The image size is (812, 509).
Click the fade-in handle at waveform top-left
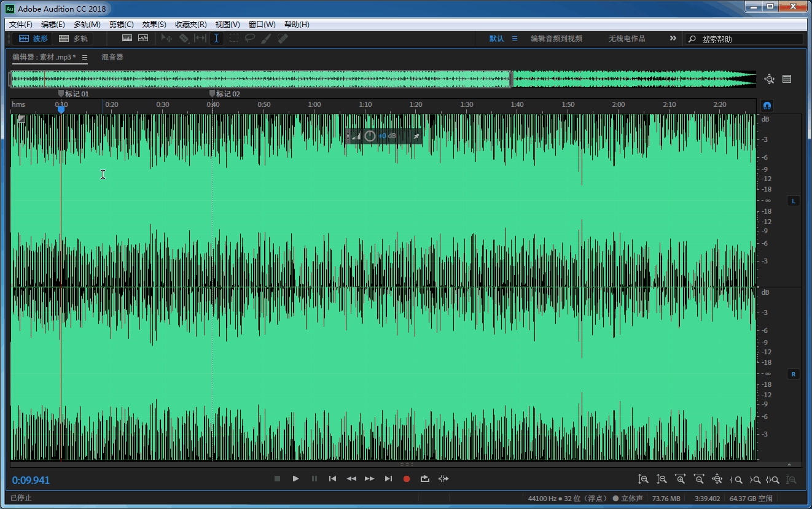[21, 119]
